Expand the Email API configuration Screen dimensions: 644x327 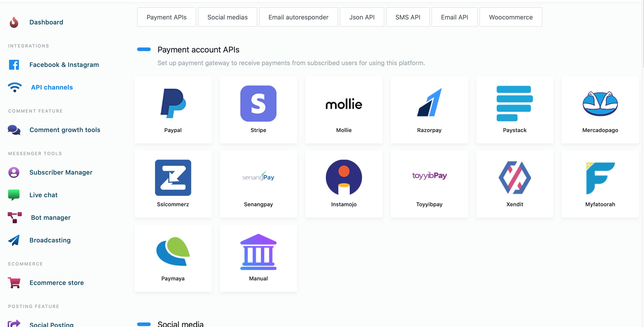click(x=454, y=17)
